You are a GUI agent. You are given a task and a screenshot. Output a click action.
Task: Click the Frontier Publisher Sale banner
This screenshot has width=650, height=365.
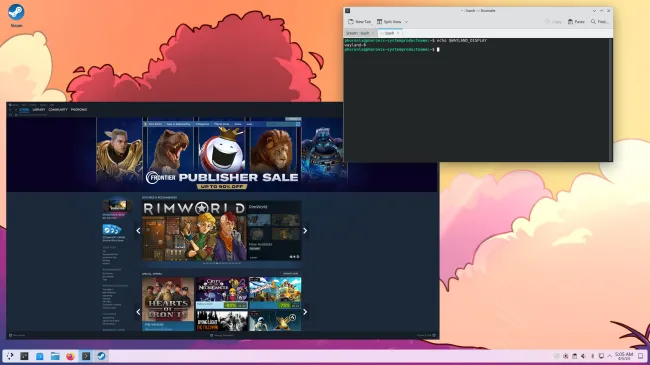222,154
